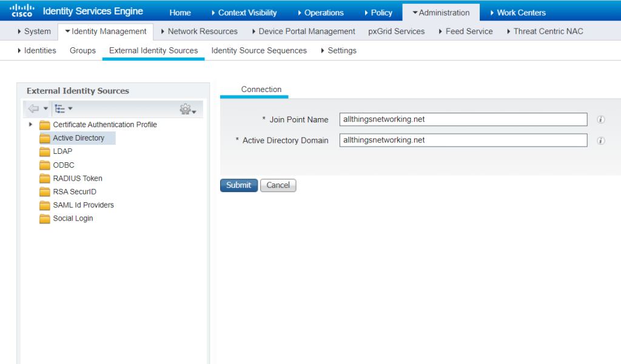This screenshot has width=621, height=364.
Task: Click the SAML Id Providers folder icon
Action: point(45,205)
